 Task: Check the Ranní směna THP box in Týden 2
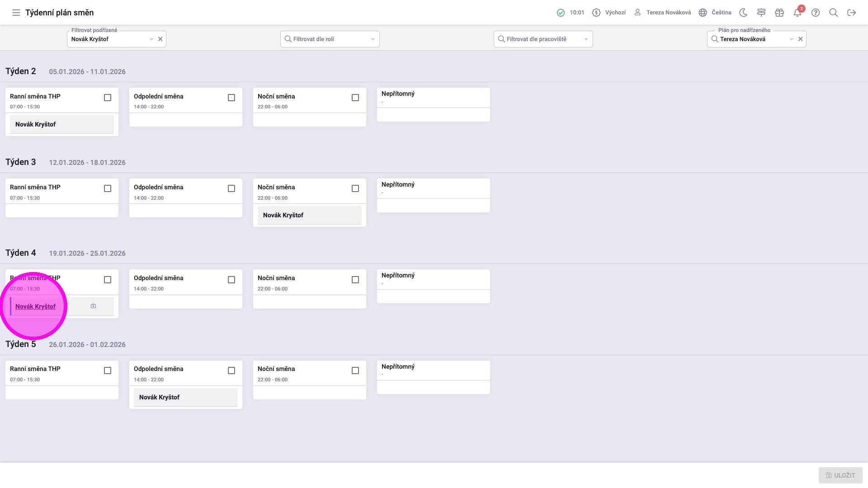tap(108, 98)
